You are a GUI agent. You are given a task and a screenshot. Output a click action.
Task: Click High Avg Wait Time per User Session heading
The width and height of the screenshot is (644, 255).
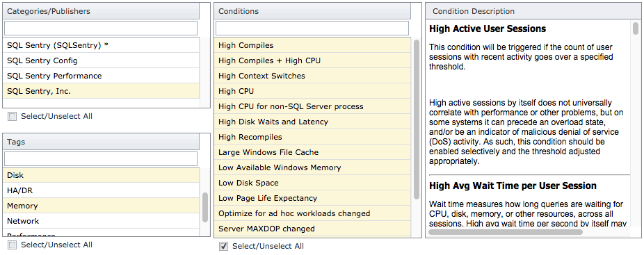click(x=513, y=186)
